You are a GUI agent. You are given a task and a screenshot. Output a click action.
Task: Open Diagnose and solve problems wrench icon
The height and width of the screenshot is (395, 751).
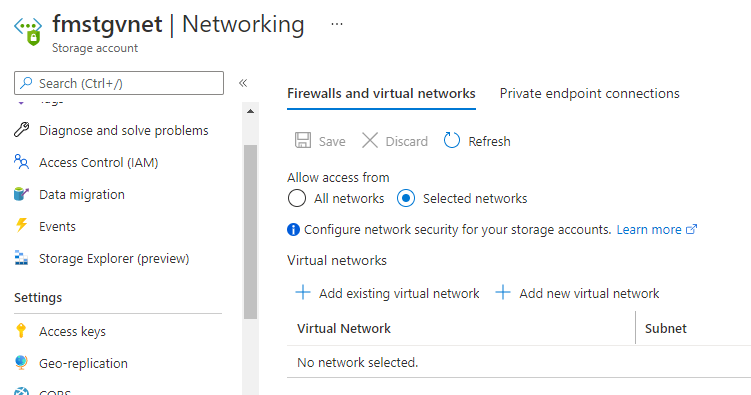(22, 130)
